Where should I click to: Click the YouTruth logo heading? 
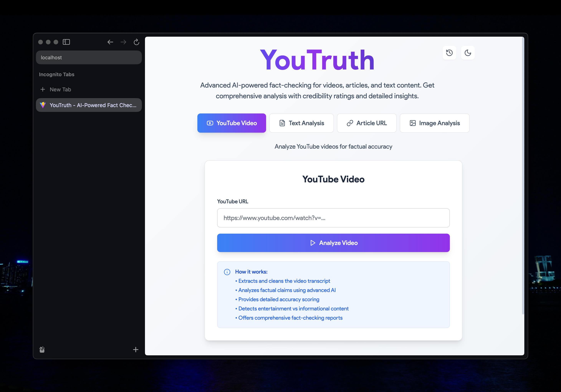tap(317, 60)
